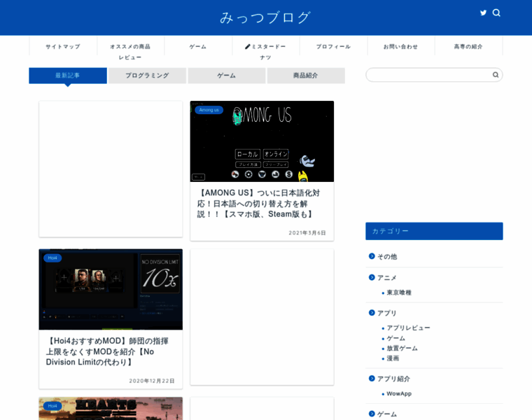Open the アプリ category link
The image size is (532, 420).
[x=387, y=313]
